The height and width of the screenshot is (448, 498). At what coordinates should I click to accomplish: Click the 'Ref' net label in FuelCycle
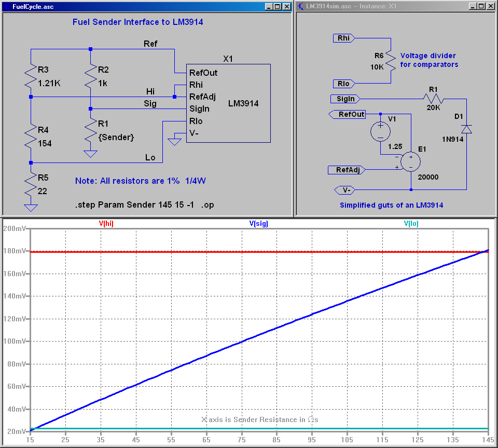[x=150, y=44]
